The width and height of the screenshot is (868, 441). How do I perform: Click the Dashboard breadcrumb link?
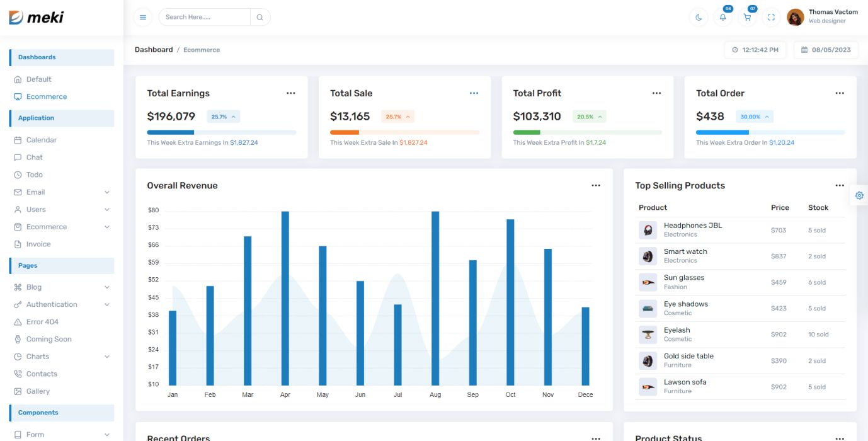(x=154, y=50)
